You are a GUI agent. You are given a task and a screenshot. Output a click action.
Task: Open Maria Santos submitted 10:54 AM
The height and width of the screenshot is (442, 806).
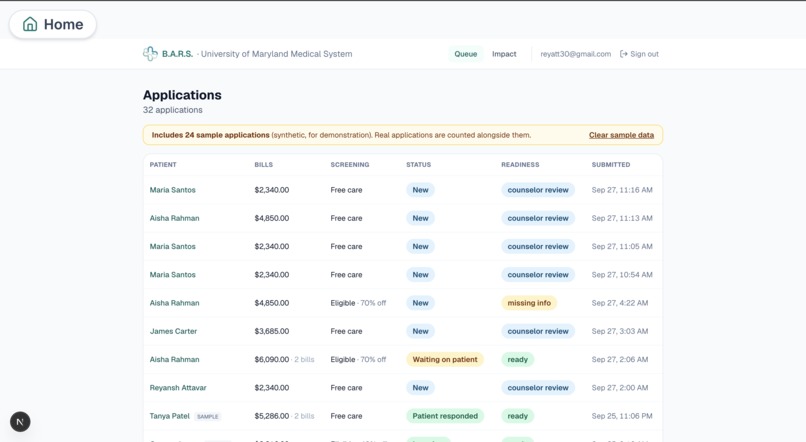click(173, 274)
